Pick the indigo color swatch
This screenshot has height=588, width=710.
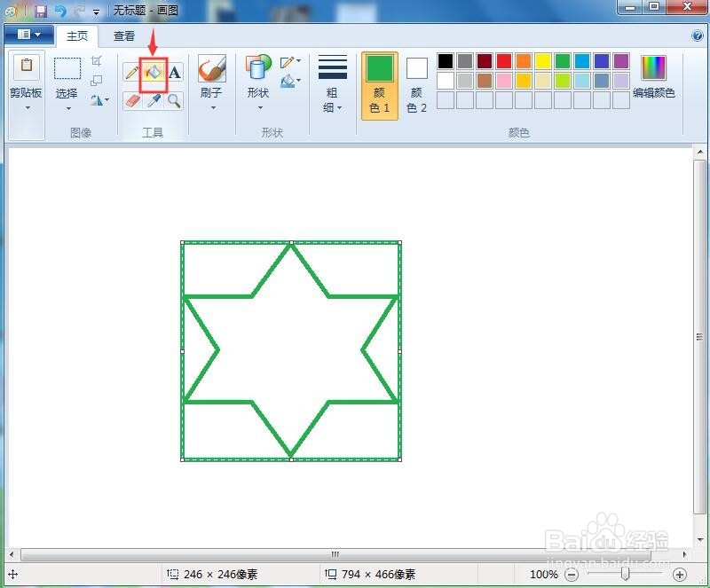602,61
